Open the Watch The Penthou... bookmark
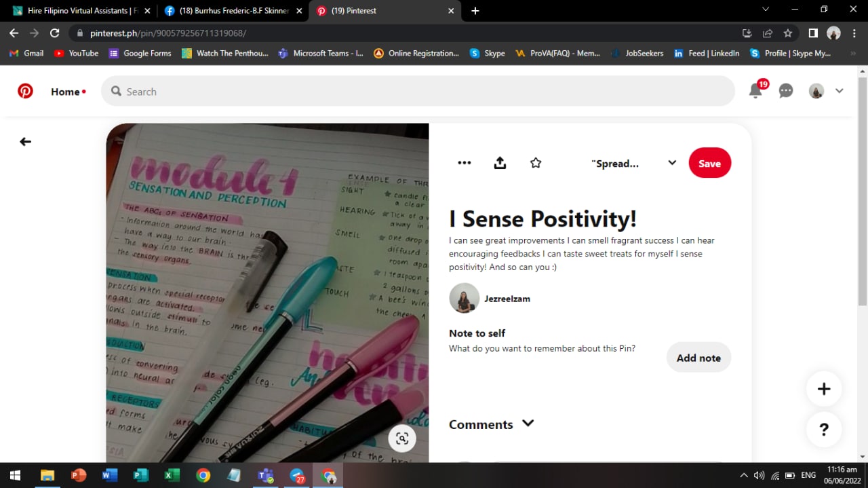The image size is (868, 488). pyautogui.click(x=225, y=53)
